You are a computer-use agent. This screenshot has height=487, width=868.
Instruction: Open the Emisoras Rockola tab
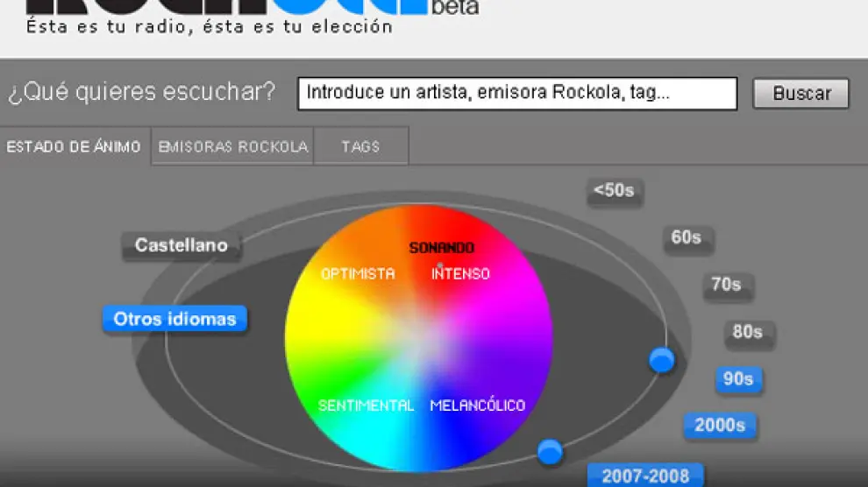click(233, 147)
